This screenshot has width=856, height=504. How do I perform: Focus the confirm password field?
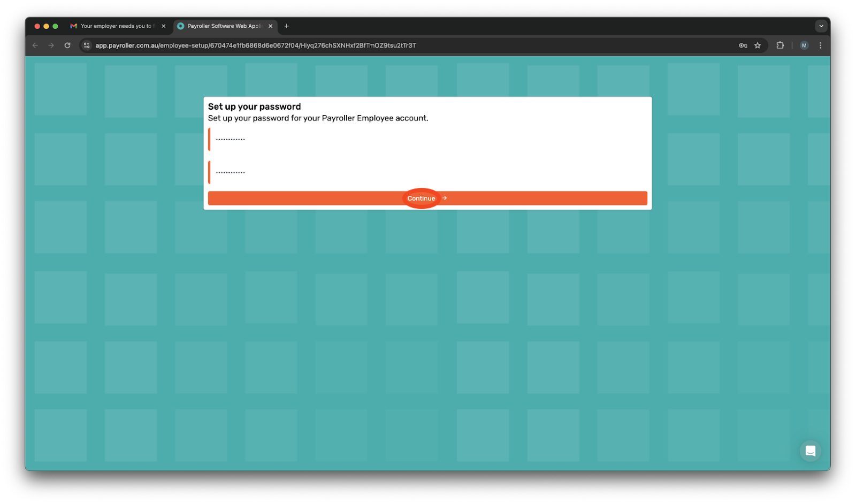tap(427, 172)
